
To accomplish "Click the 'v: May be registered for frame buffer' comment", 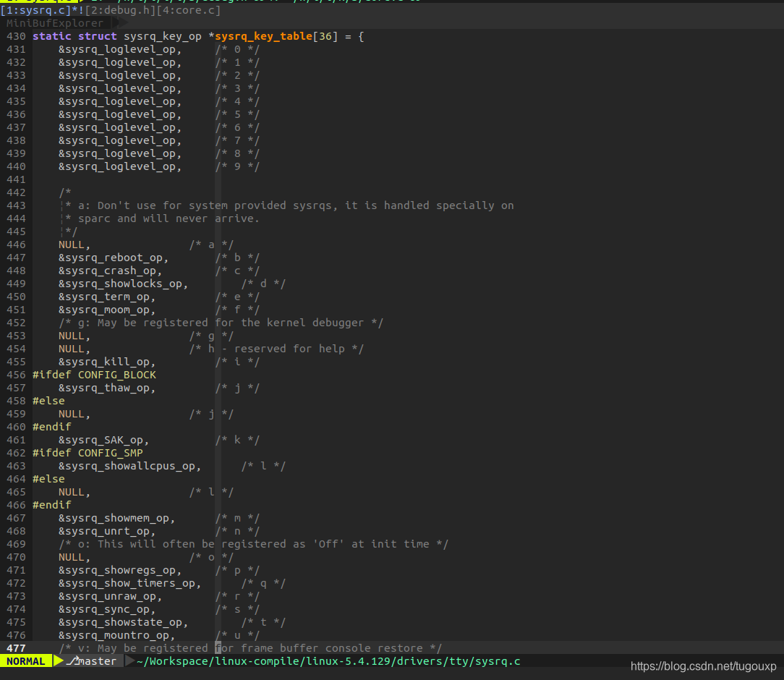I will 250,647.
